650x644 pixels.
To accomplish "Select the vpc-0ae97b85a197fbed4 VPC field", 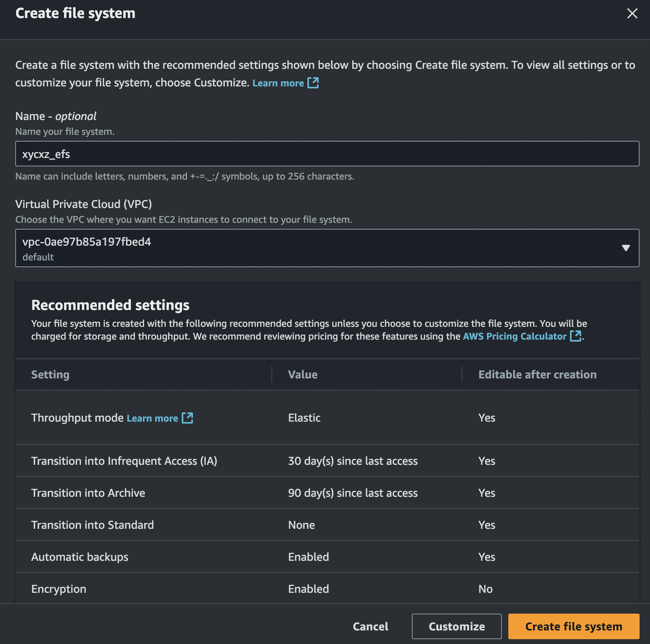I will (312, 248).
